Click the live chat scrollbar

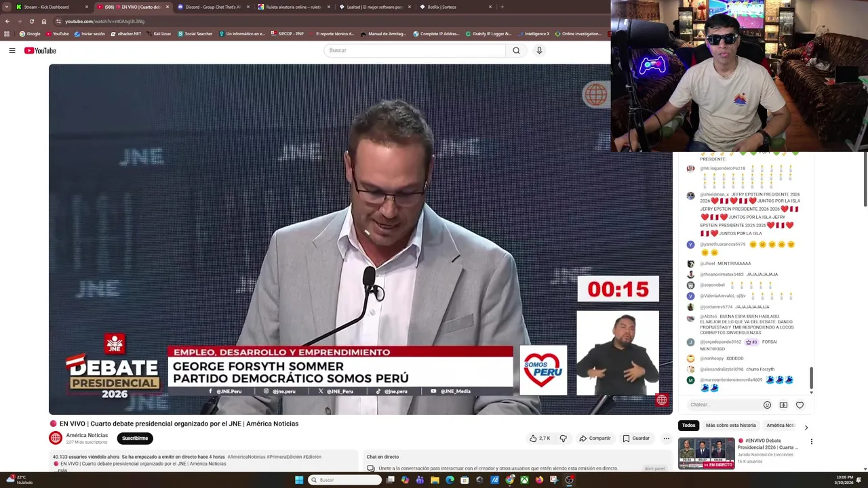[x=811, y=378]
